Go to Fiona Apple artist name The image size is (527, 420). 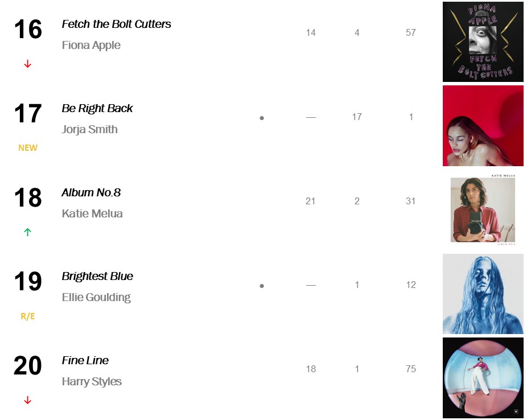pyautogui.click(x=91, y=46)
